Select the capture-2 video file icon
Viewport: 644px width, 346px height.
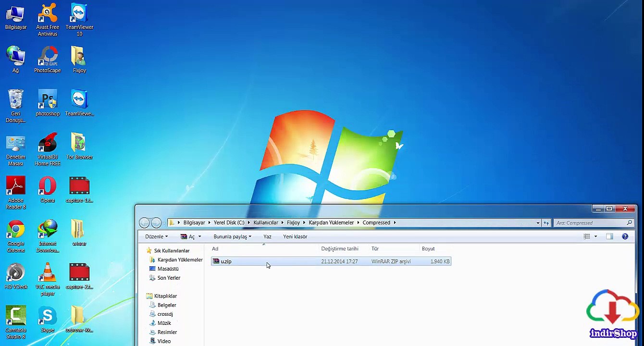(79, 276)
